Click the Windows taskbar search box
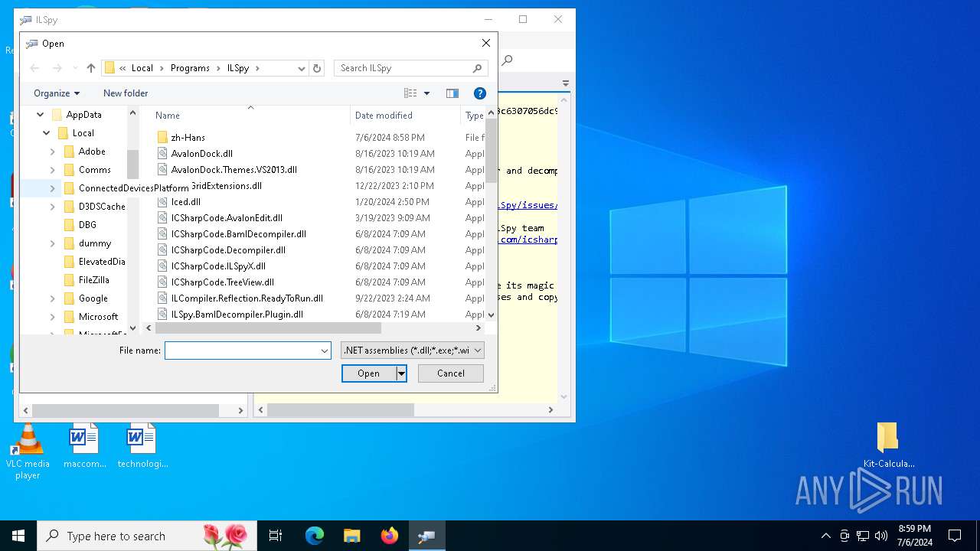 (x=146, y=536)
